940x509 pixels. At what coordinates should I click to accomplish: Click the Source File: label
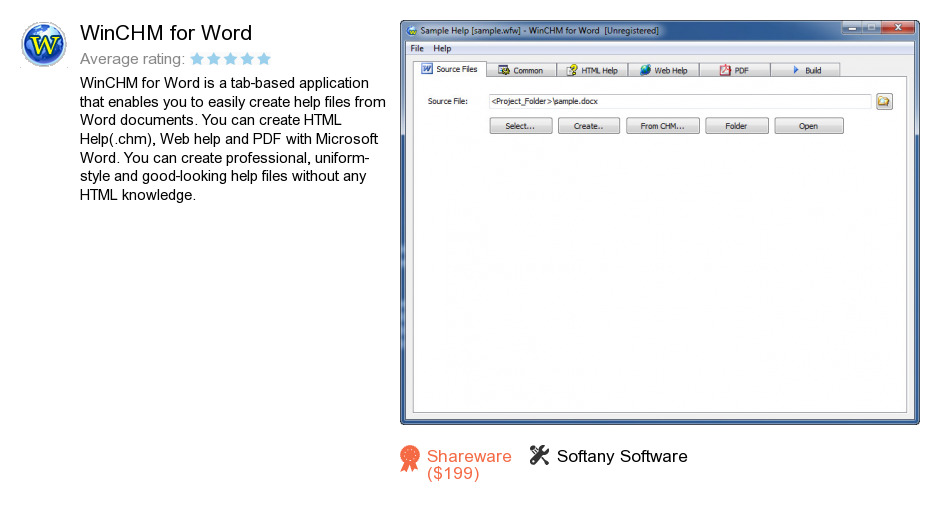[447, 101]
